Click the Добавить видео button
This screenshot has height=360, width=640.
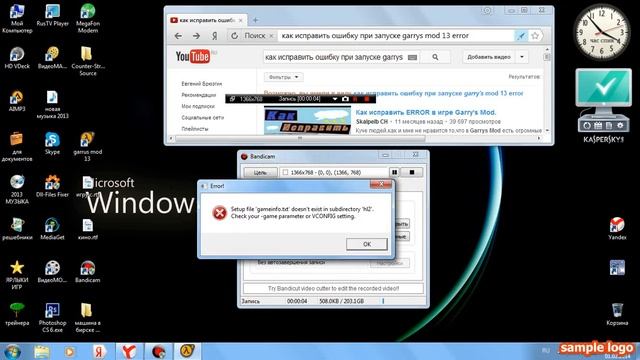(x=489, y=57)
